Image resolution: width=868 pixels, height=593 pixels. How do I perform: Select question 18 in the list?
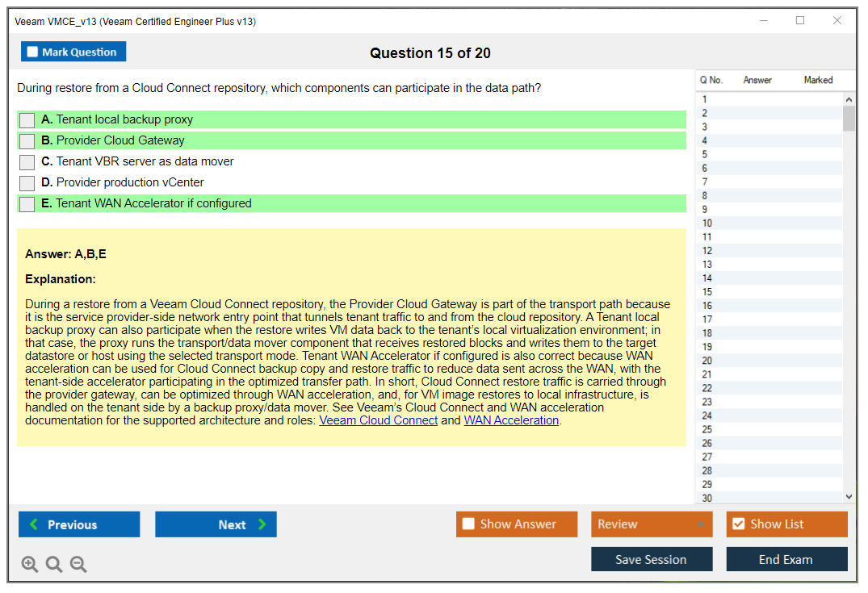(769, 333)
